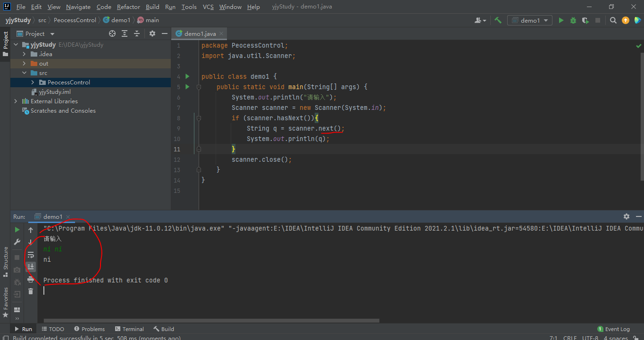Image resolution: width=644 pixels, height=340 pixels.
Task: Open the Terminal tool window
Action: (129, 329)
